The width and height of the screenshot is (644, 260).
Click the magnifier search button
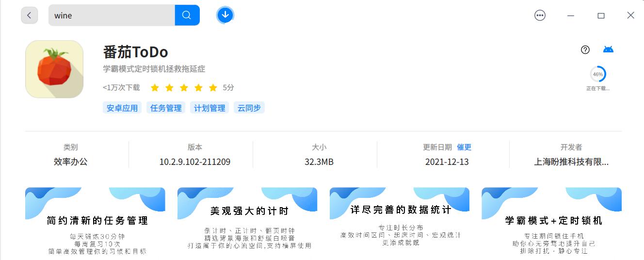pos(187,15)
